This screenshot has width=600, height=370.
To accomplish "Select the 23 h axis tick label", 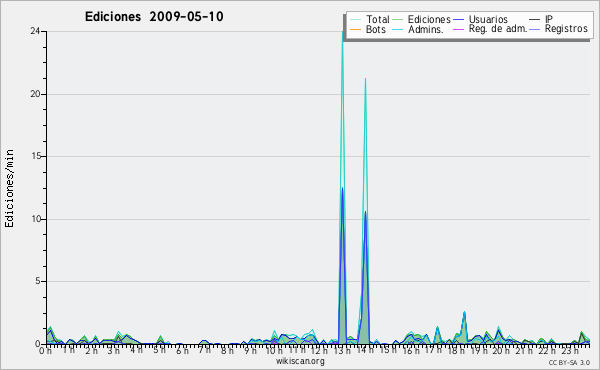I will tap(571, 351).
